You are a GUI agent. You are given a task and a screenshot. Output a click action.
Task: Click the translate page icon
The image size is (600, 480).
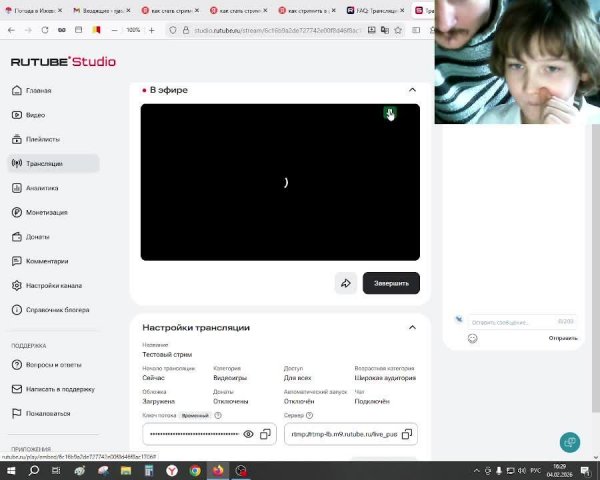point(385,30)
